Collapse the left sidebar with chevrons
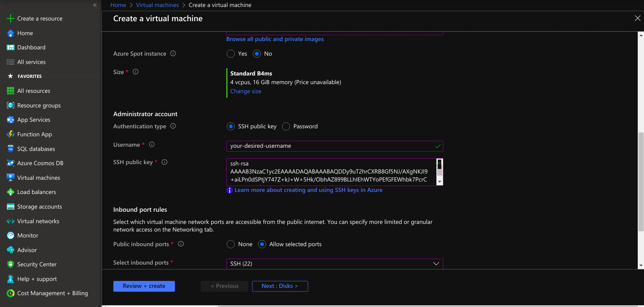This screenshot has height=307, width=644. [95, 5]
